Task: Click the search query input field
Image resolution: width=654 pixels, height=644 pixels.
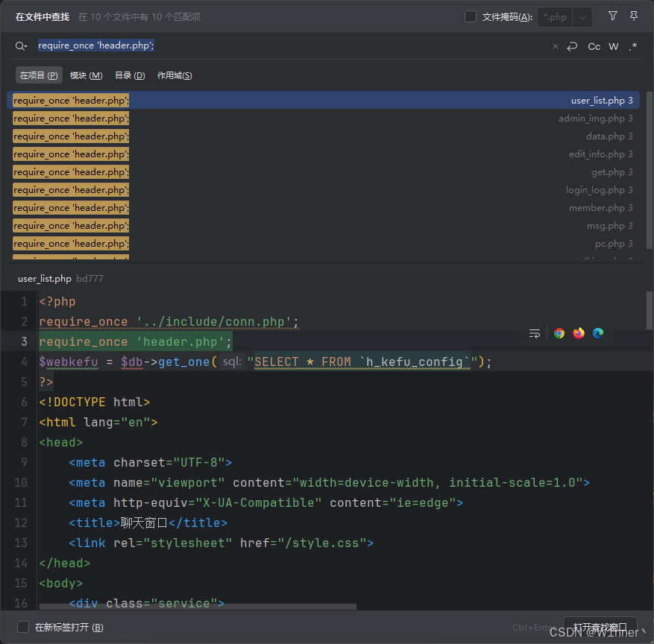Action: [292, 45]
